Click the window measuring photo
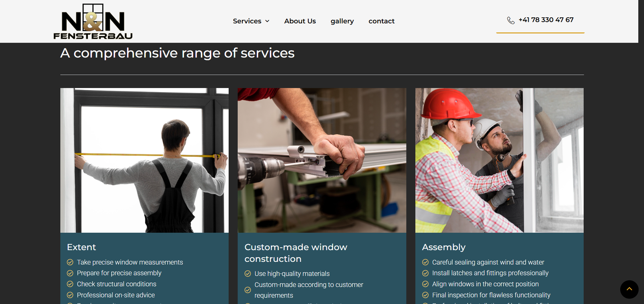The height and width of the screenshot is (304, 644). [144, 160]
